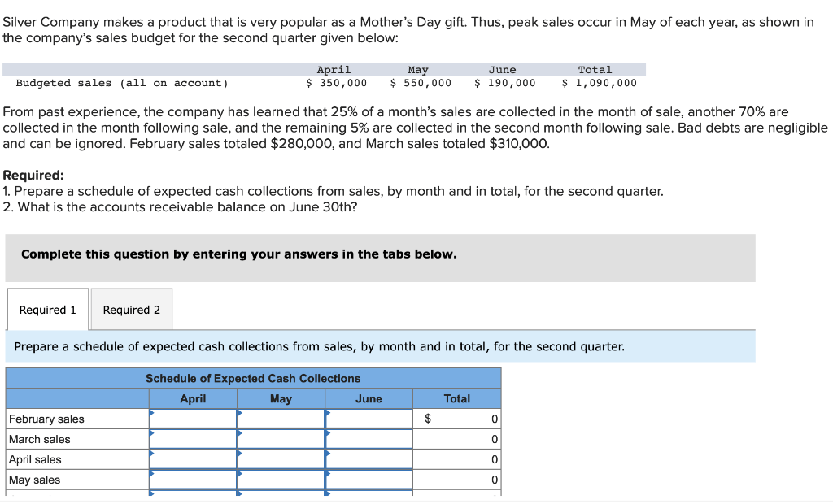Image resolution: width=833 pixels, height=504 pixels.
Task: Select March sales June collection cell
Action: tap(369, 439)
